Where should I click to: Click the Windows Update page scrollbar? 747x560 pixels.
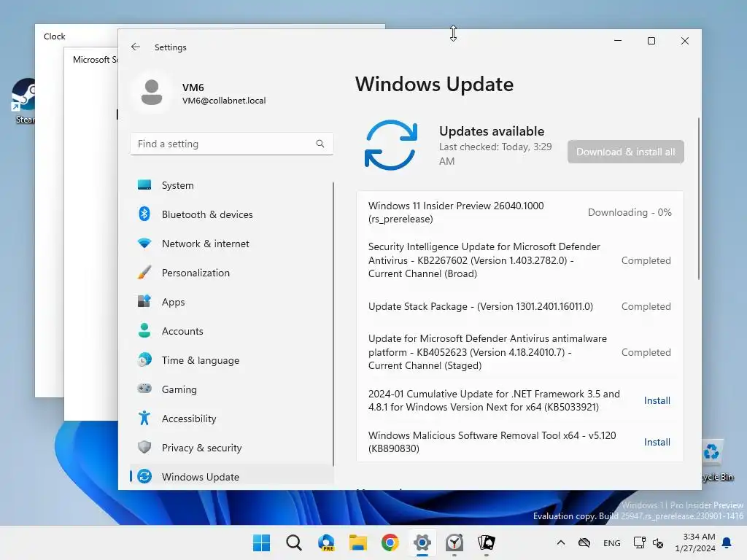coord(698,198)
